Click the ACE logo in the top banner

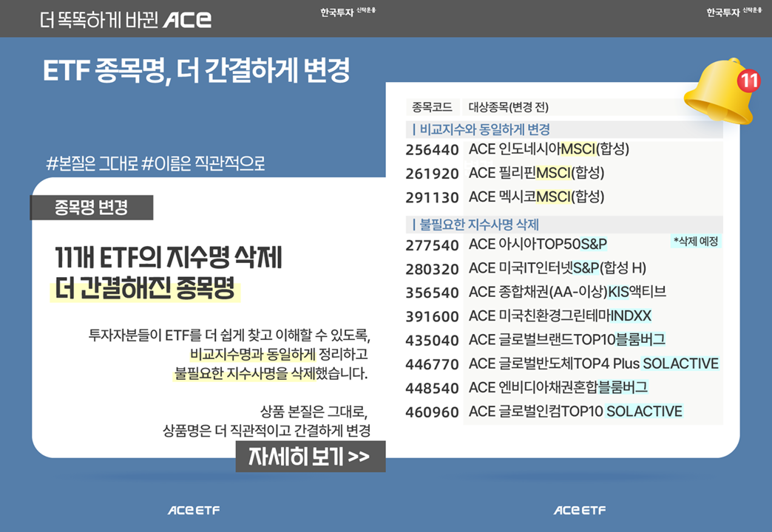click(187, 20)
